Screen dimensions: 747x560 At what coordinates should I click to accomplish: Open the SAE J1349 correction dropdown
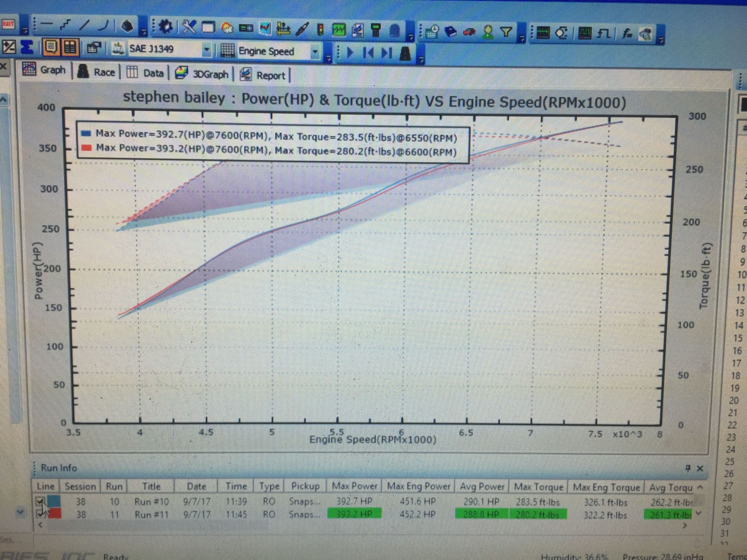(206, 50)
